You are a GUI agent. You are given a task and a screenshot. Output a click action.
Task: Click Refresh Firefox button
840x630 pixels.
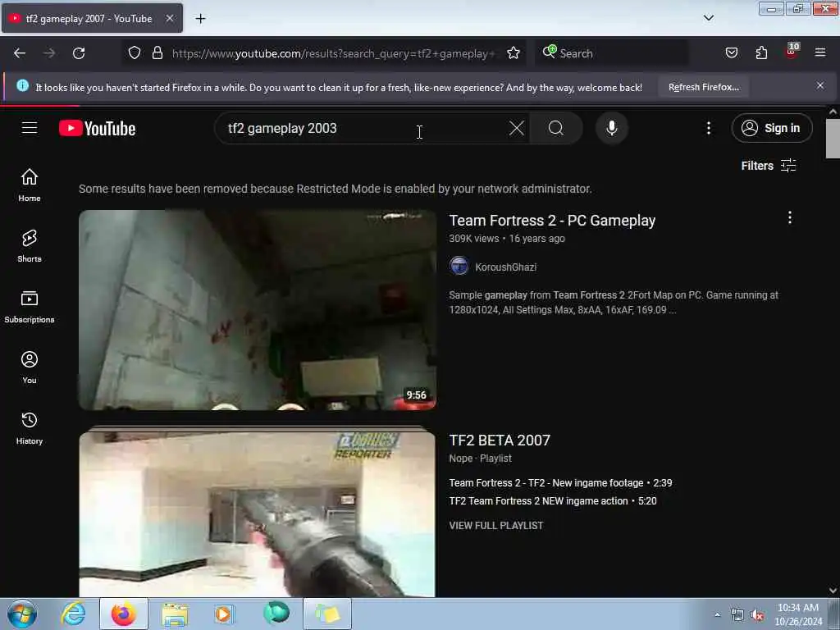point(703,87)
